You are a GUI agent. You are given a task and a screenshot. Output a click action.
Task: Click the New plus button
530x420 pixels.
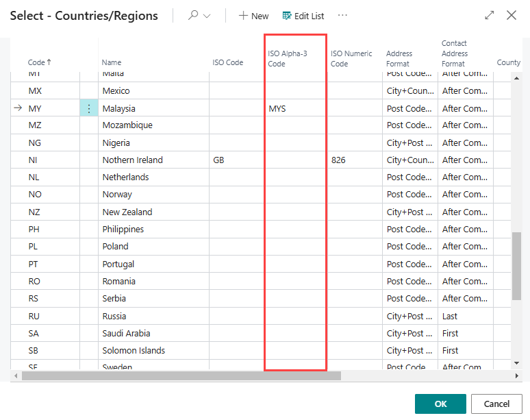[x=253, y=16]
